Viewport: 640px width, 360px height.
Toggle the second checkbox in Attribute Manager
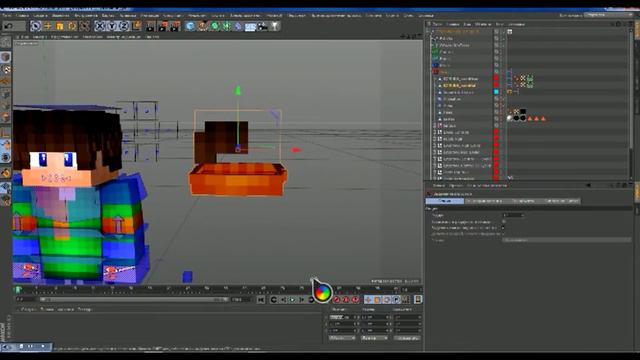(503, 228)
